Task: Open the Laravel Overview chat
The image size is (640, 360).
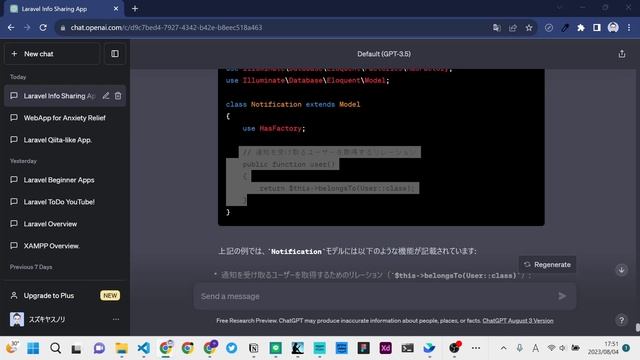Action: click(x=65, y=224)
